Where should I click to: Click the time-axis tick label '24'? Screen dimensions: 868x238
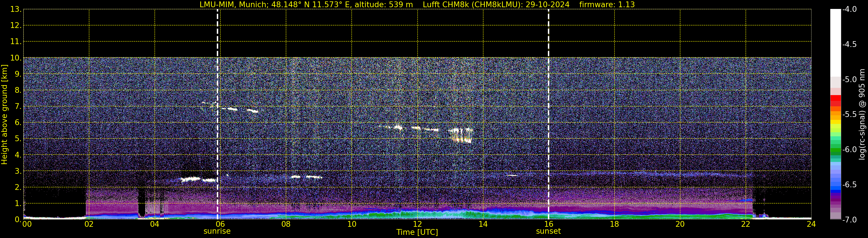coord(811,224)
